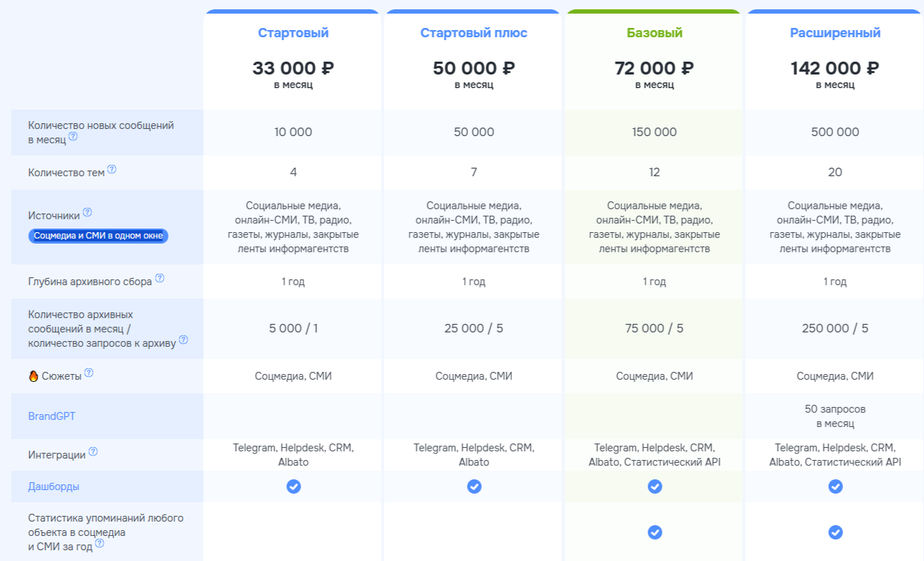Click 'Соцмедиа и СМИ в одном окне' badge
The image size is (924, 561).
(98, 236)
